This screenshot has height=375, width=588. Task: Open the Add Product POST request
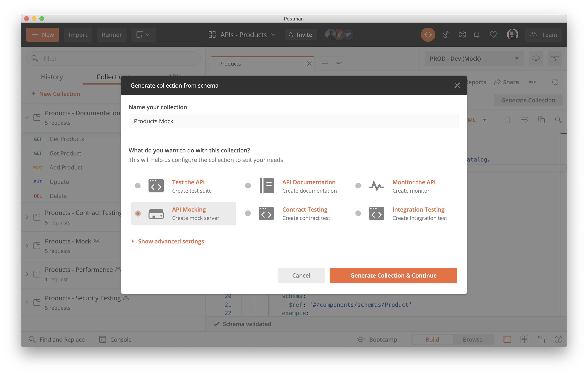66,167
